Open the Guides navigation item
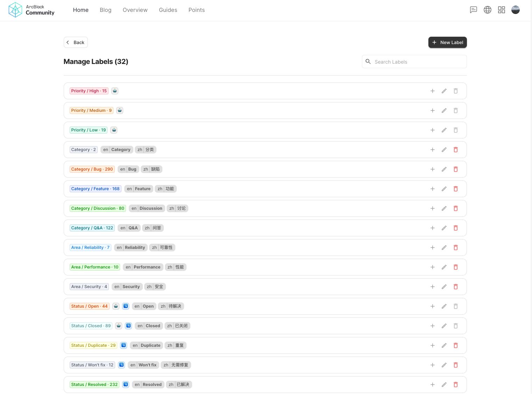The height and width of the screenshot is (394, 532). pyautogui.click(x=168, y=10)
